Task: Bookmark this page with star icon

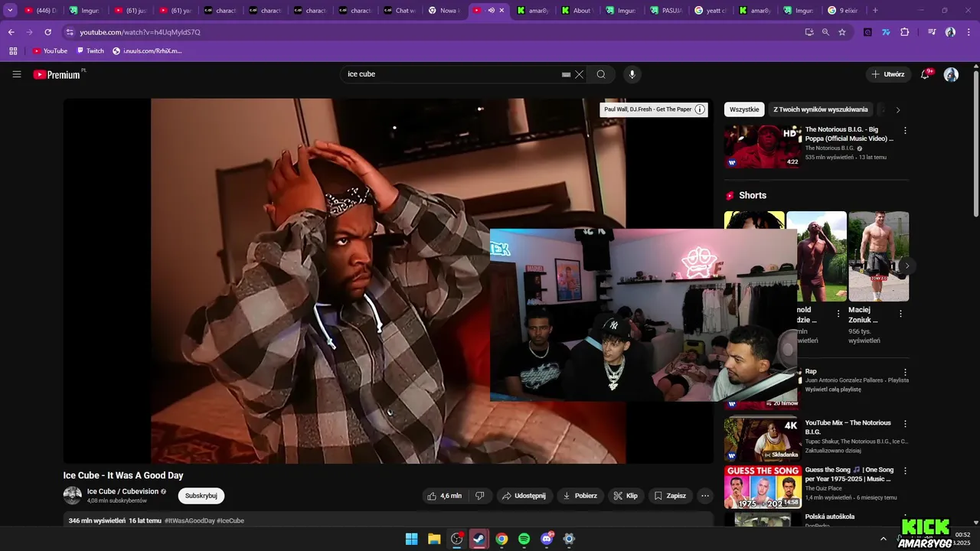Action: 842,32
